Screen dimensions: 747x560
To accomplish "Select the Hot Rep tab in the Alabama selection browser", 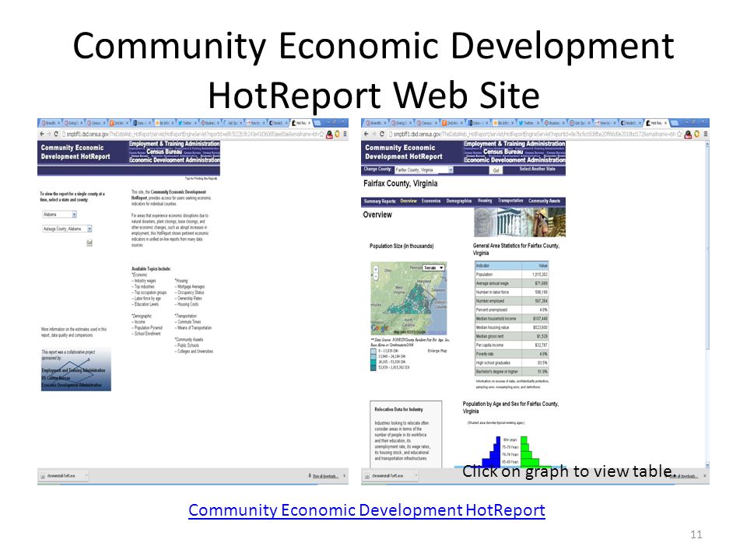I will (302, 123).
